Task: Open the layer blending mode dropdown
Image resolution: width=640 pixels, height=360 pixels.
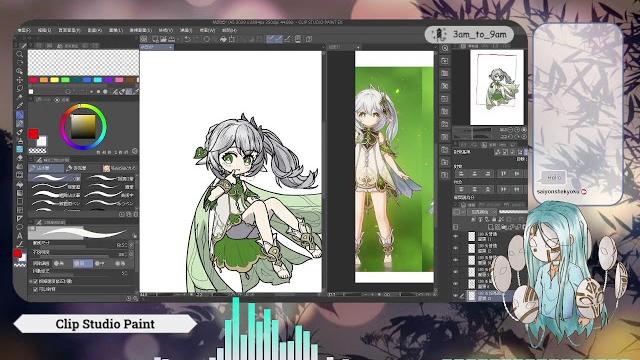Action: pyautogui.click(x=481, y=212)
